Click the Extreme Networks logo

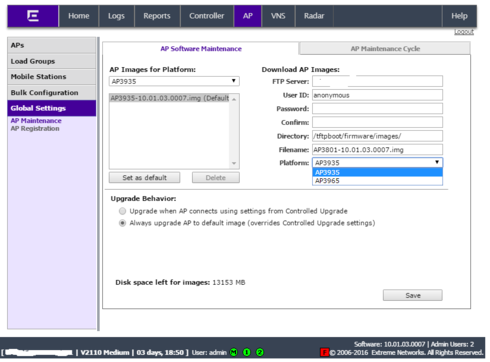pos(33,16)
